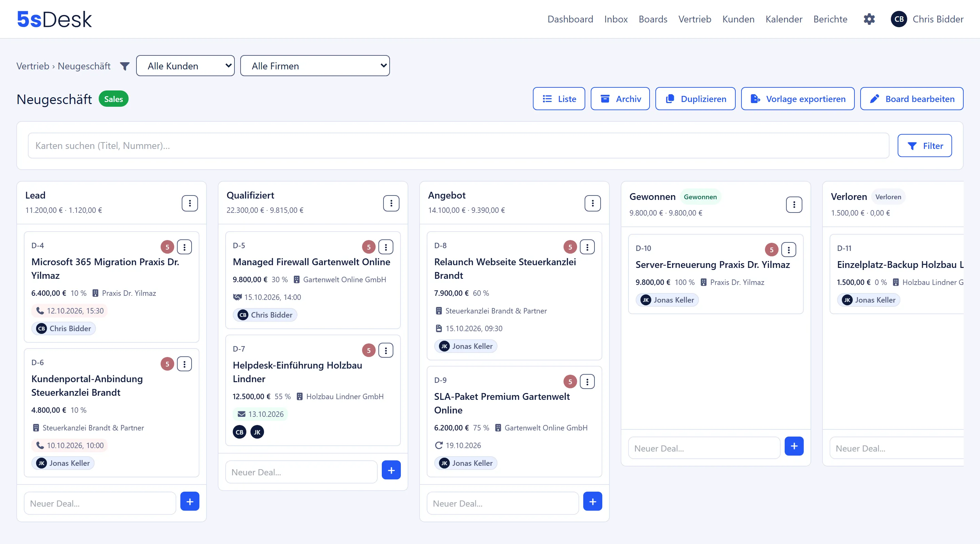Viewport: 980px width, 544px height.
Task: Click the CB user avatar in header
Action: (x=899, y=19)
